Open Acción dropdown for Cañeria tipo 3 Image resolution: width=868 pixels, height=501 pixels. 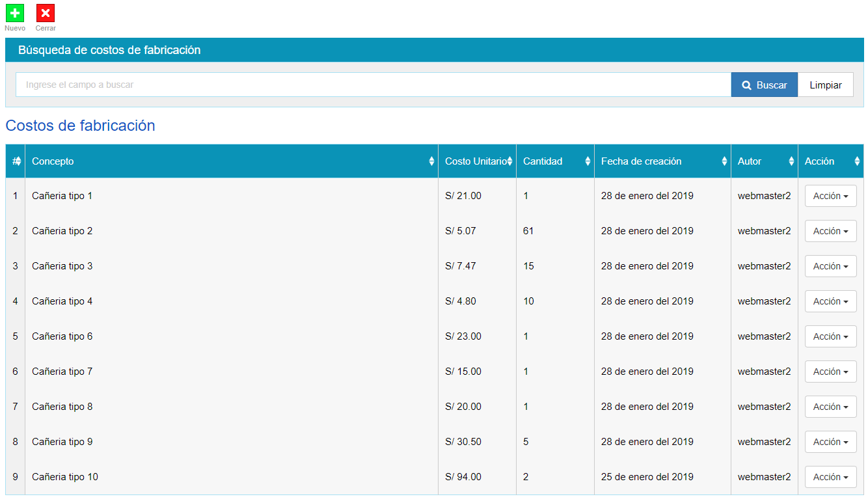[830, 266]
